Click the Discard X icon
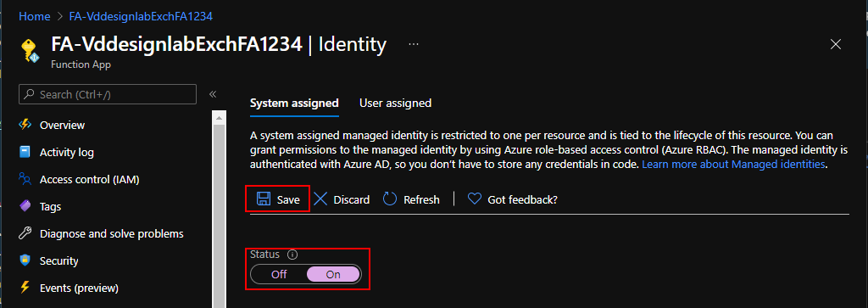The width and height of the screenshot is (868, 308). 320,199
